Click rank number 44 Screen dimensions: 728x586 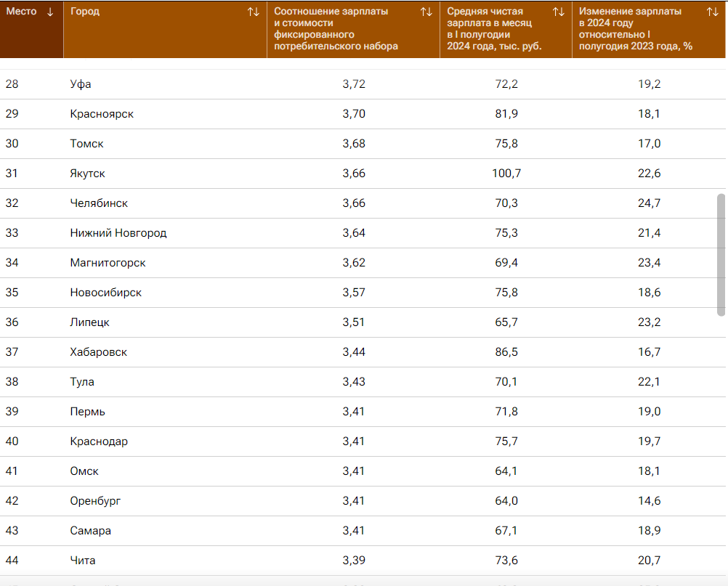pyautogui.click(x=12, y=560)
